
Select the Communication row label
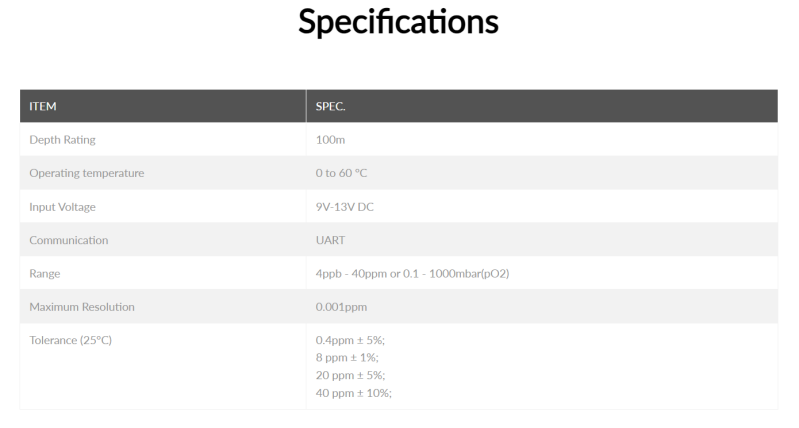click(68, 240)
